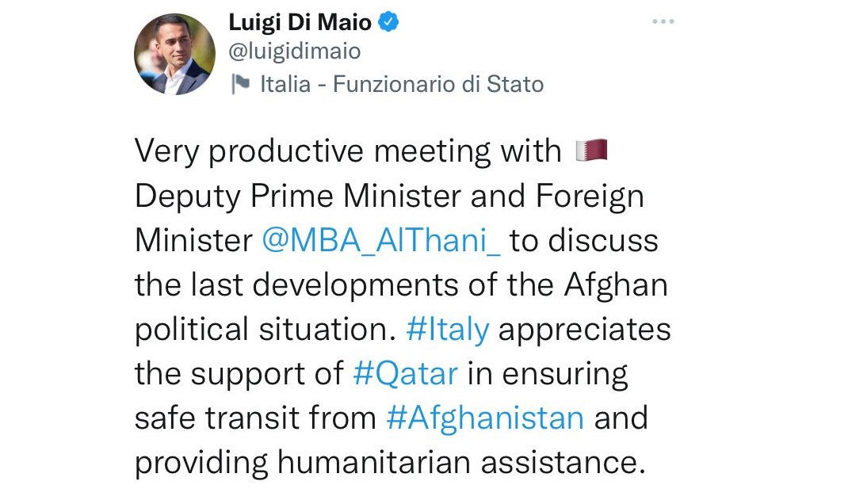Click the Qatar flag emoji
The width and height of the screenshot is (852, 504).
tap(591, 150)
